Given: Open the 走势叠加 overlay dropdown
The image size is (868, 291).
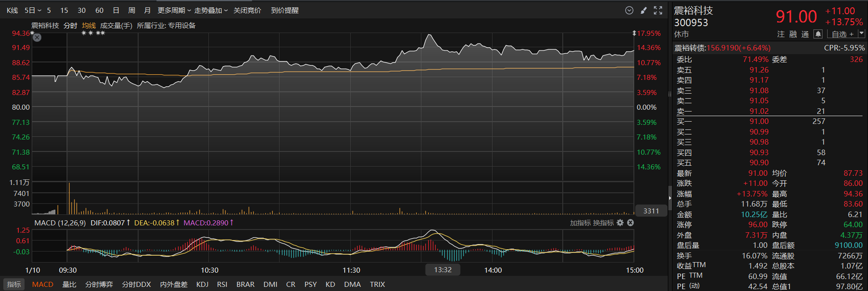Looking at the screenshot, I should [x=211, y=10].
